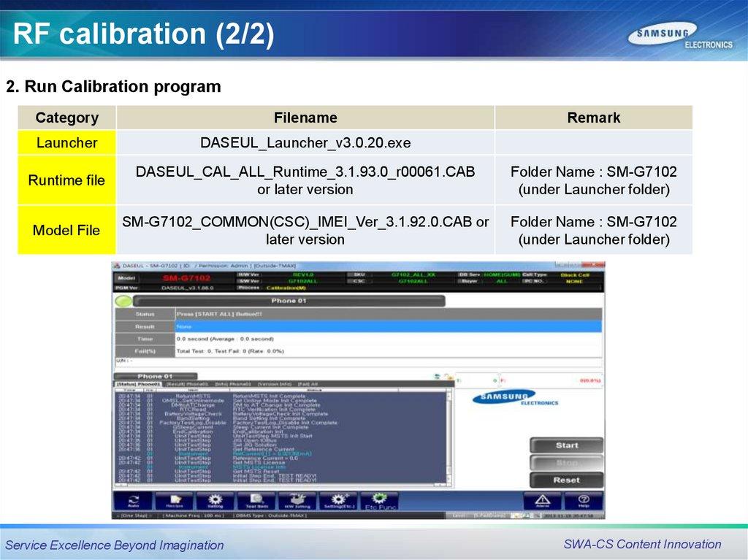Click the greyed-out Stop button
Viewport: 748px width, 560px height.
pyautogui.click(x=566, y=462)
